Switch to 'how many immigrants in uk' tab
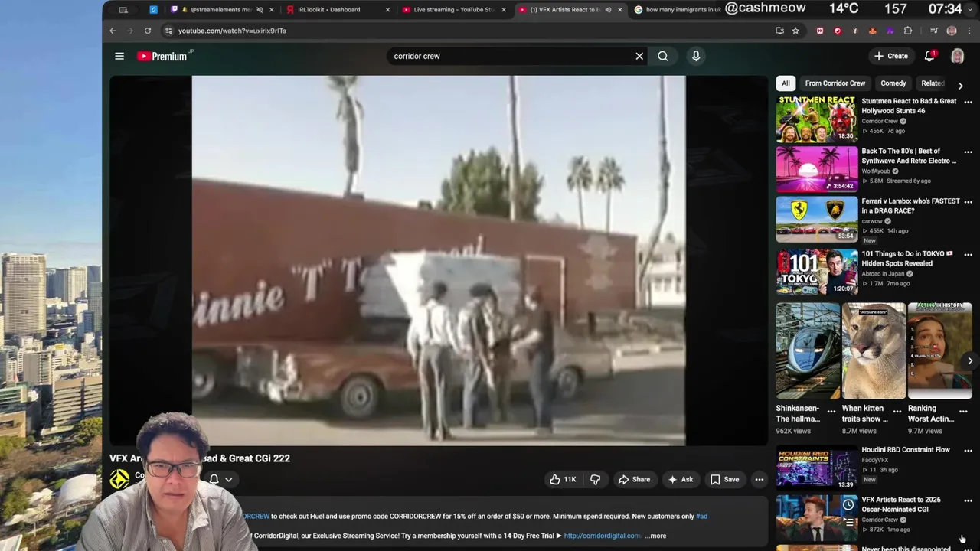Screen dimensions: 980x551 coord(684,10)
